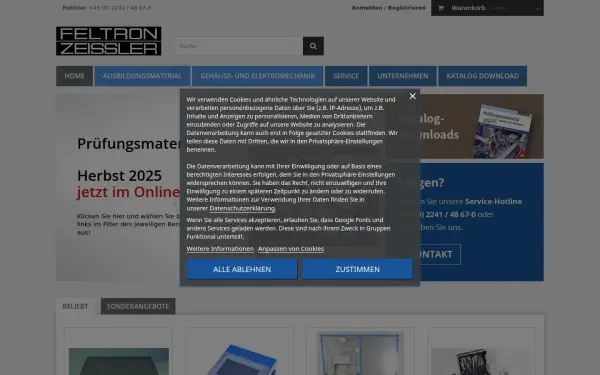Open the KATALOG DOWNLOAD menu

click(483, 76)
